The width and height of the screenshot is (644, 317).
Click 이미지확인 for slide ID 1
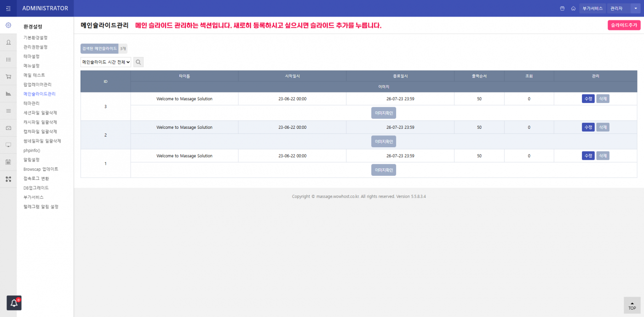click(384, 170)
